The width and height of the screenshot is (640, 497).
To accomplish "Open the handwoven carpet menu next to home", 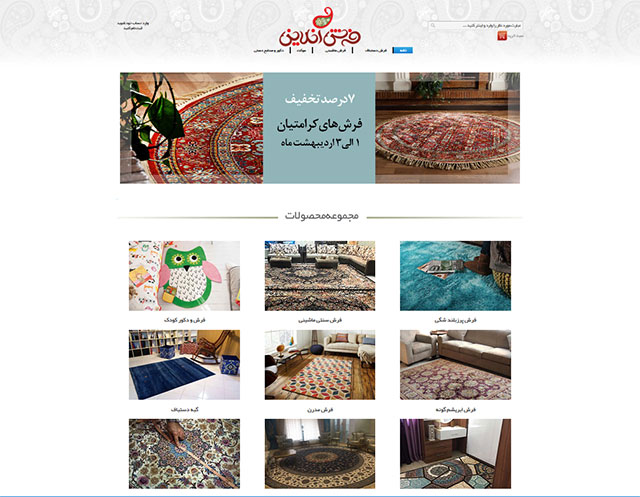I will 376,50.
